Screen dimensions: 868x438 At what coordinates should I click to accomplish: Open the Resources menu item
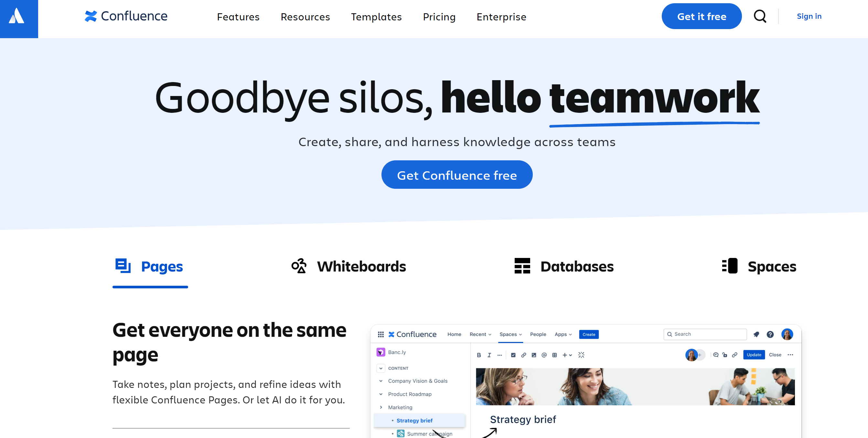305,16
